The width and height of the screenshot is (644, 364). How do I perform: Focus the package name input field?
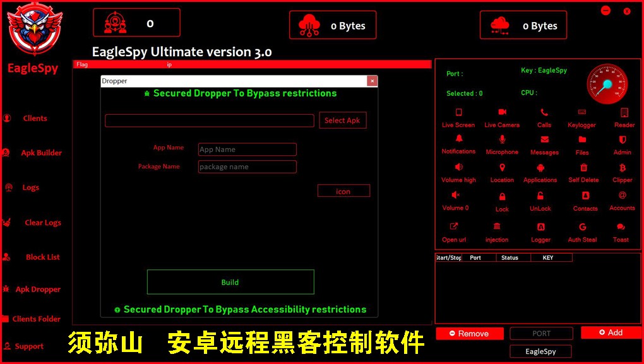(247, 167)
